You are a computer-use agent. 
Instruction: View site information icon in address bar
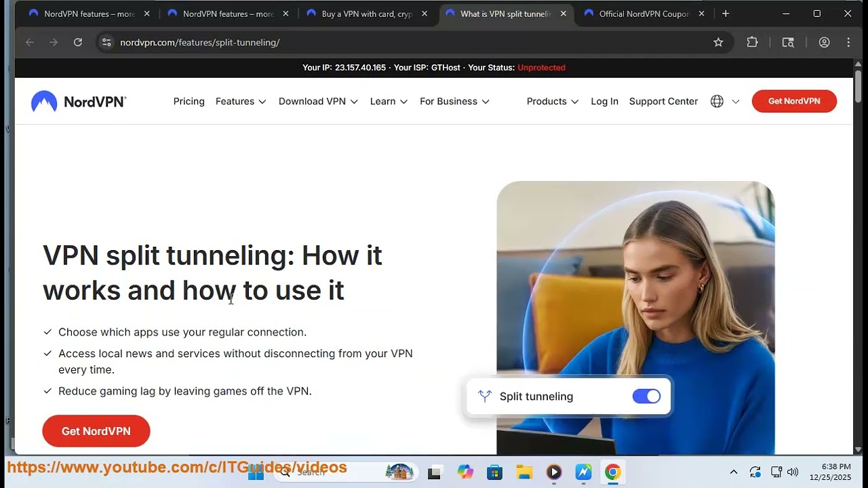[x=106, y=42]
